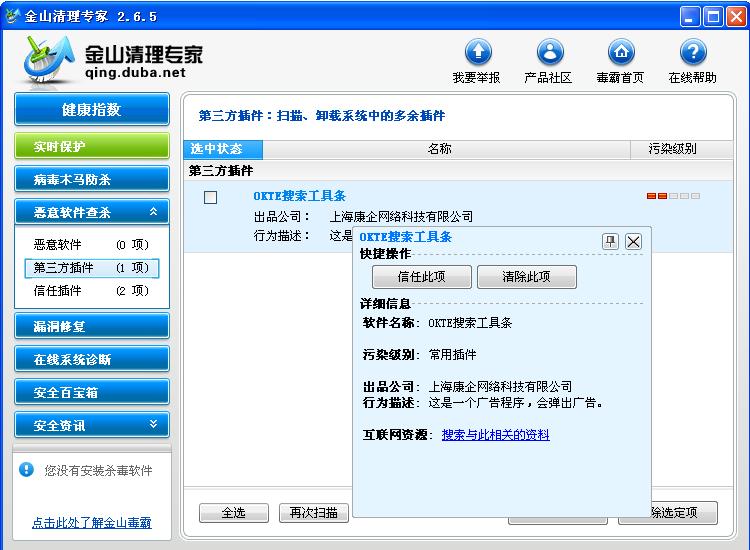Click the 第三方插件 group header row
The height and width of the screenshot is (550, 750).
click(458, 170)
